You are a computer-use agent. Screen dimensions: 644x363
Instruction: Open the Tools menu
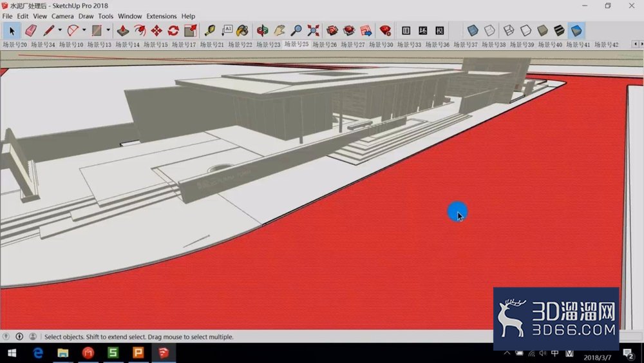(x=106, y=16)
